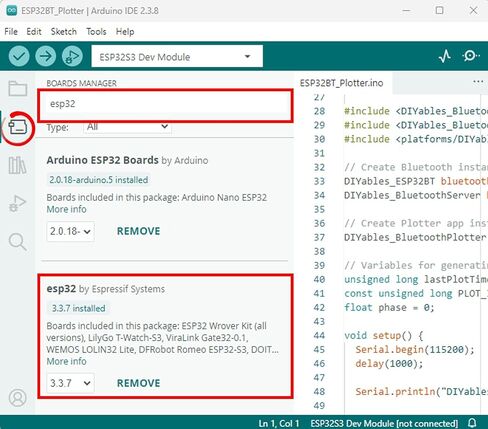
Task: Click the 3.3.7 installed badge
Action: pos(78,308)
